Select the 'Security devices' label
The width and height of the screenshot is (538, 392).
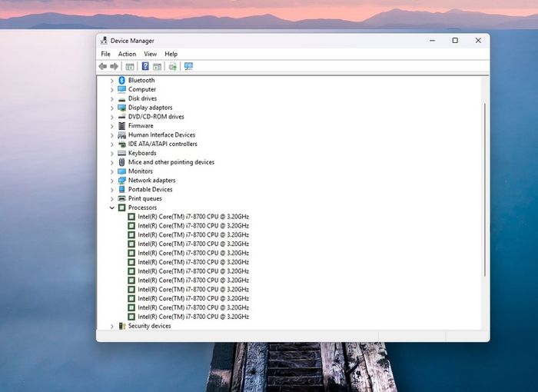(150, 326)
